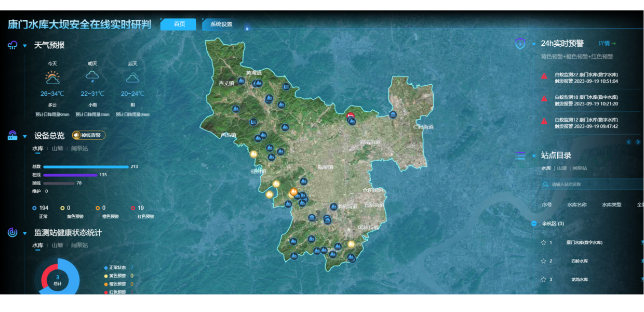Screen dimensions: 644x312
Task: Click the 监测站健康状态统计 radar icon
Action: [x=12, y=232]
